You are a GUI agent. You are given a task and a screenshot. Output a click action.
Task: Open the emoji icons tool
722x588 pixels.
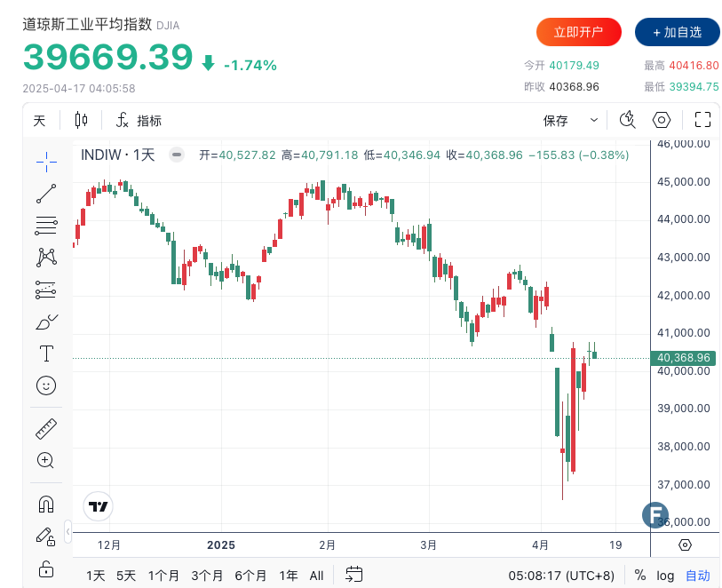pos(46,385)
